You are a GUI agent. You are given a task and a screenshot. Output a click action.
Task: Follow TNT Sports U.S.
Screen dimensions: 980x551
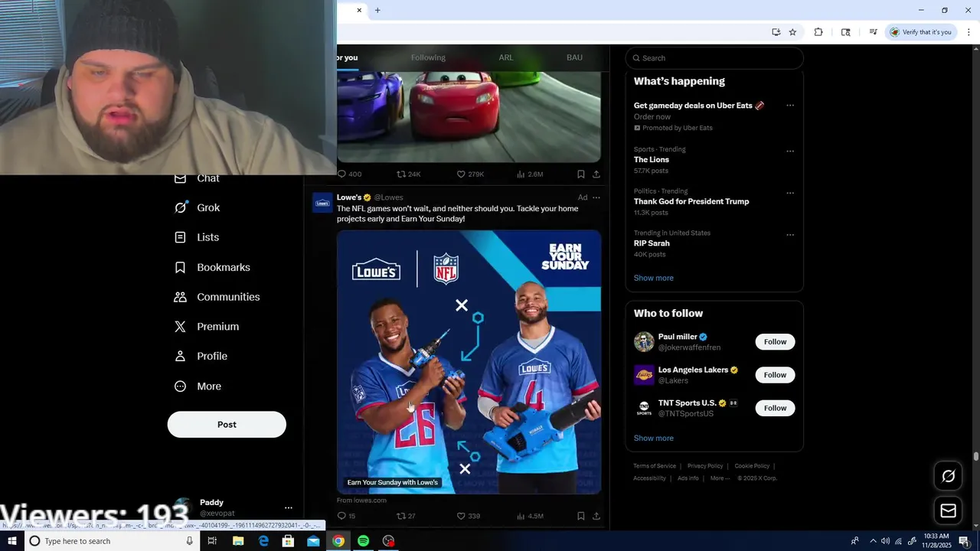pos(775,408)
